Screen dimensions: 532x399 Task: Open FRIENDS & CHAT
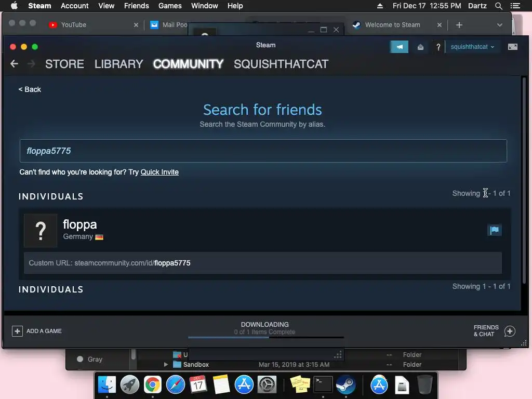pos(486,331)
